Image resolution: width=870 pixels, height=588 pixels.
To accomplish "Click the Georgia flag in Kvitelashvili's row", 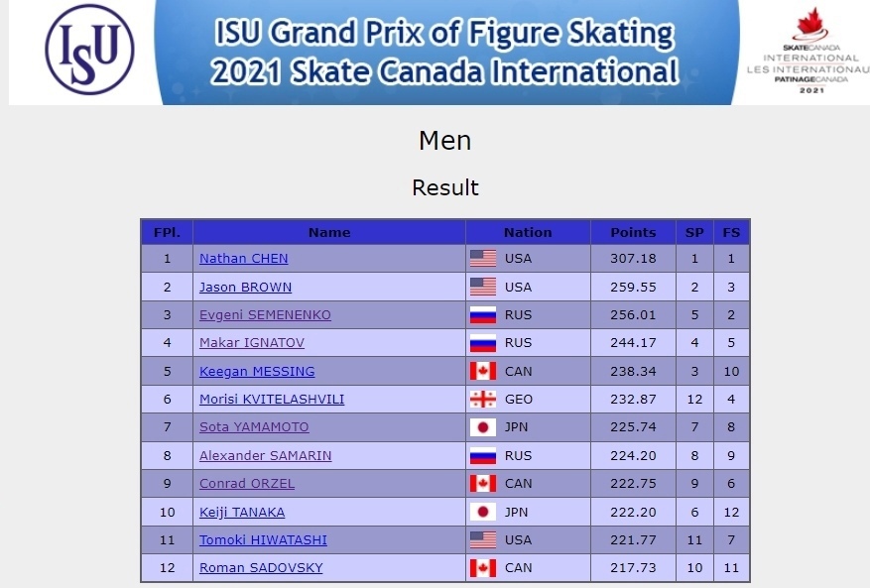I will tap(483, 400).
